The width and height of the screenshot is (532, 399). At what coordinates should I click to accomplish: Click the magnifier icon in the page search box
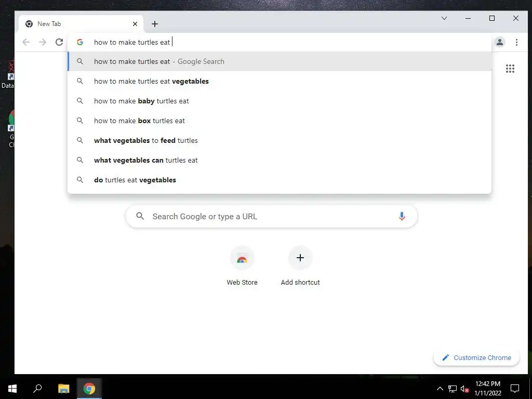140,216
